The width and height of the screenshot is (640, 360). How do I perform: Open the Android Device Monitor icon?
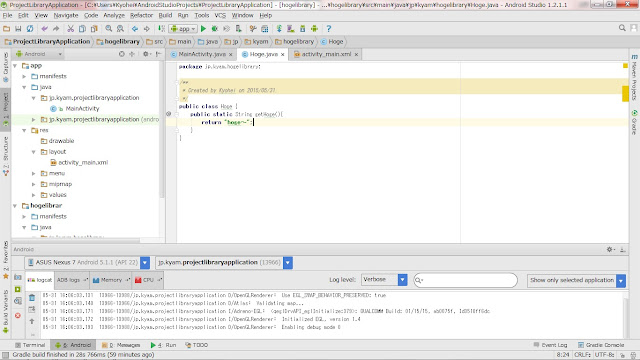coord(314,29)
